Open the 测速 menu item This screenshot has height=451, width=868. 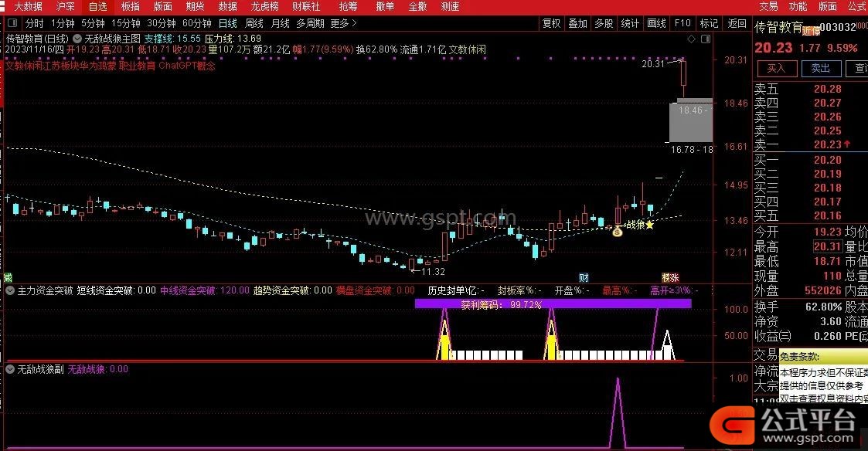point(450,7)
